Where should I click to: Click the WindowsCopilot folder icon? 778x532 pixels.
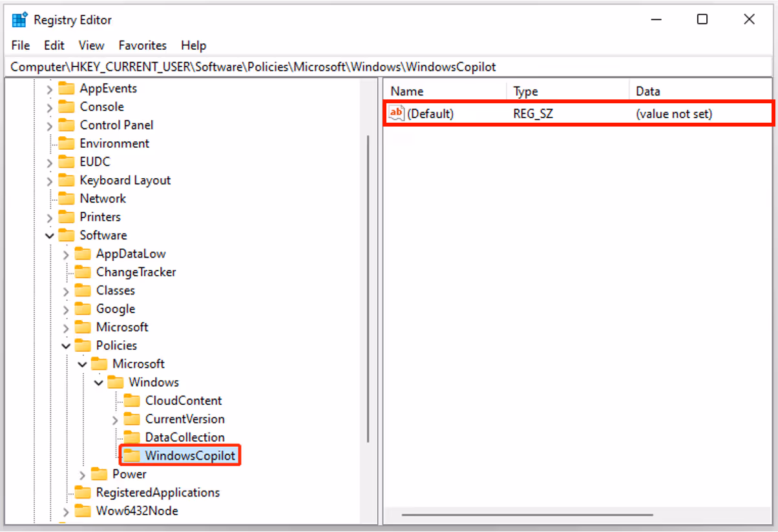point(132,456)
